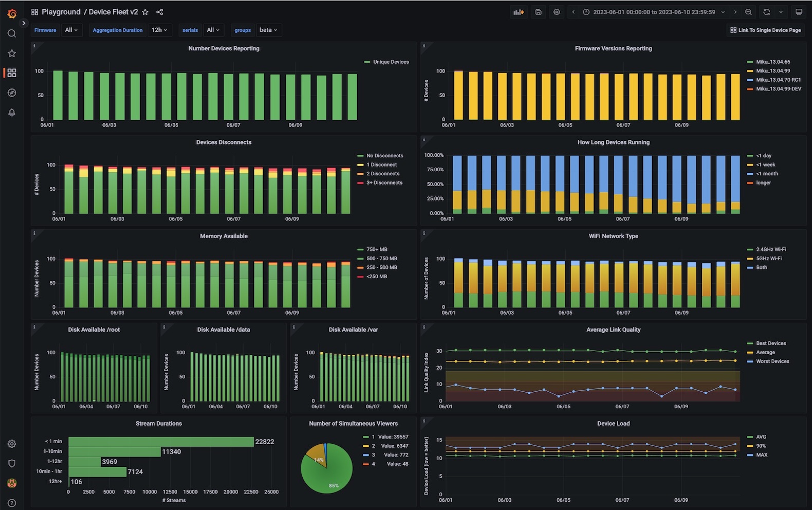Toggle No Disconnects legend series

tap(385, 155)
